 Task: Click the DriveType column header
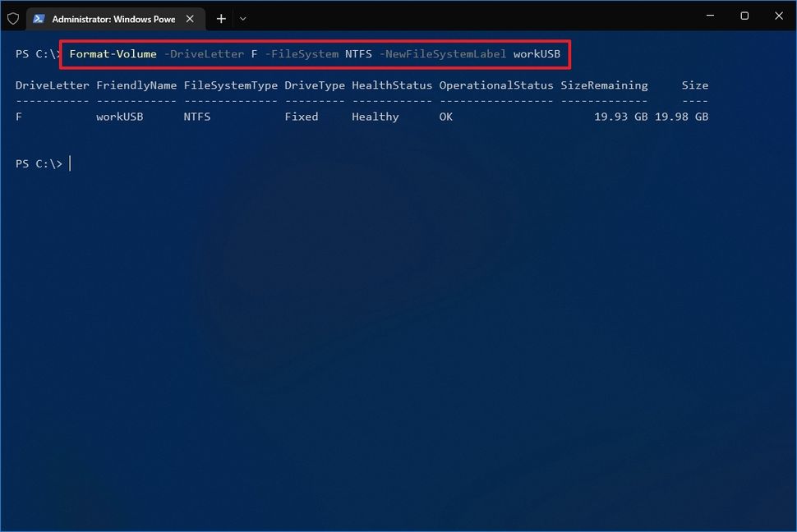pyautogui.click(x=315, y=85)
